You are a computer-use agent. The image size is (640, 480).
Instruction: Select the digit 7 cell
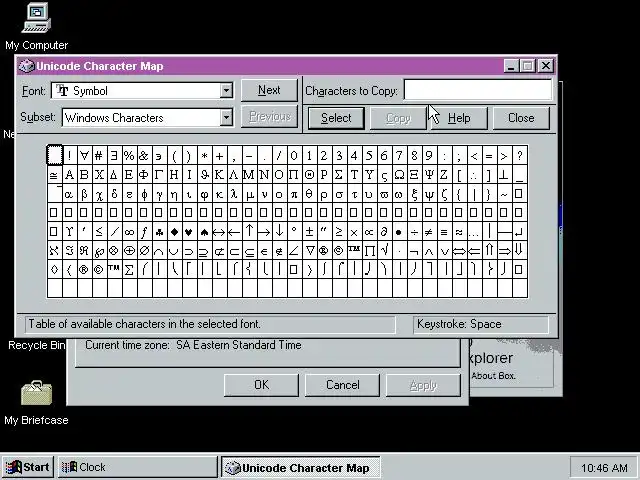pos(399,156)
